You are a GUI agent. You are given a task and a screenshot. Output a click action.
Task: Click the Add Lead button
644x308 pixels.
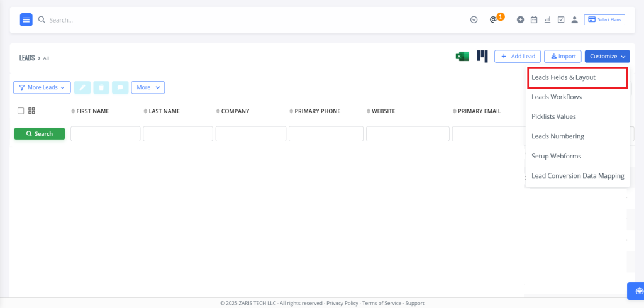518,57
